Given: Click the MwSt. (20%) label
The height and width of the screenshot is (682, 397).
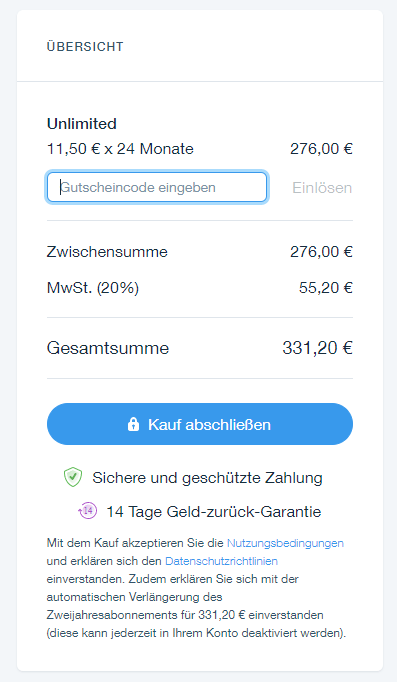Looking at the screenshot, I should click(x=93, y=288).
